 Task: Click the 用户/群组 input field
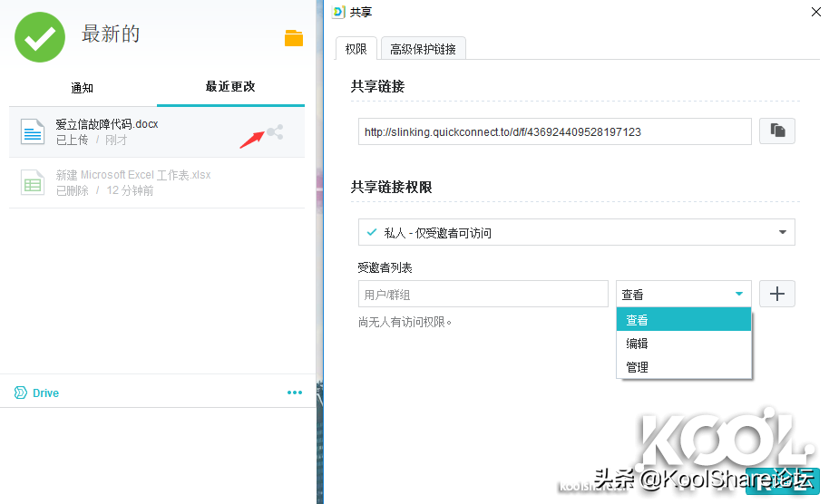pos(483,295)
